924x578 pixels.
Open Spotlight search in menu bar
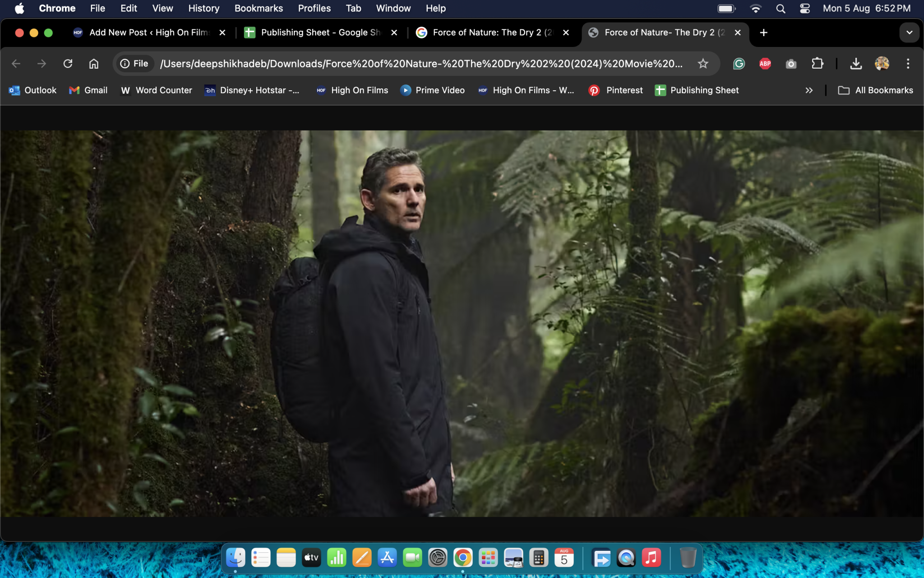781,8
